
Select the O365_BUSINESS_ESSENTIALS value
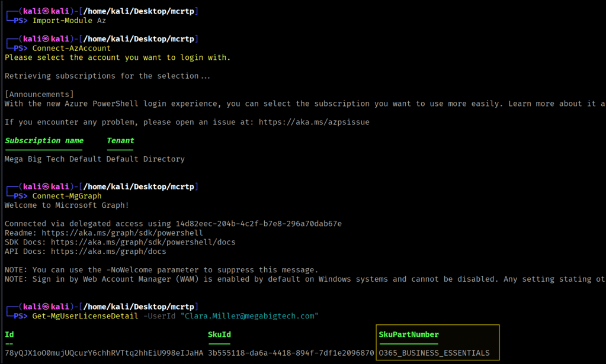point(434,353)
